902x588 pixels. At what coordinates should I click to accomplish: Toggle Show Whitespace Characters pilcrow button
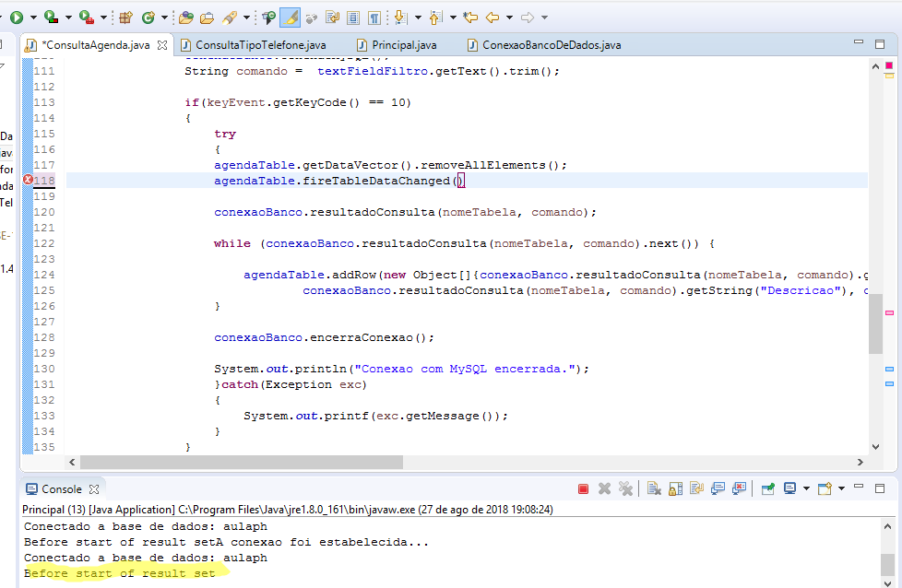(x=374, y=18)
